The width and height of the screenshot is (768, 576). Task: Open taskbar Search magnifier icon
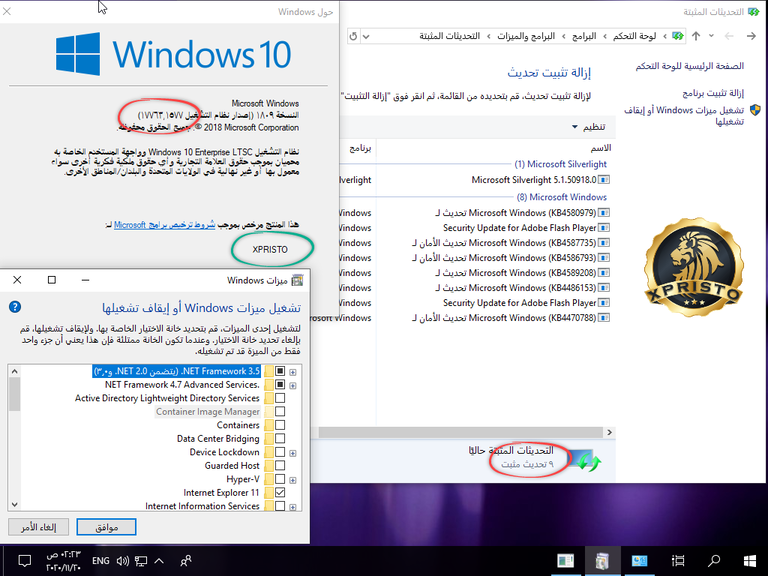click(714, 561)
